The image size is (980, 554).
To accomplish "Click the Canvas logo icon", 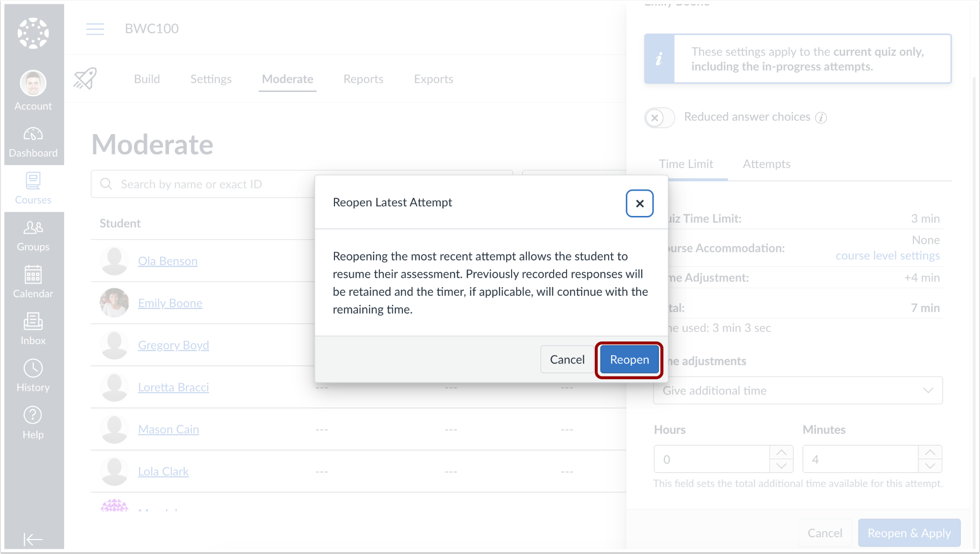I will click(x=33, y=33).
